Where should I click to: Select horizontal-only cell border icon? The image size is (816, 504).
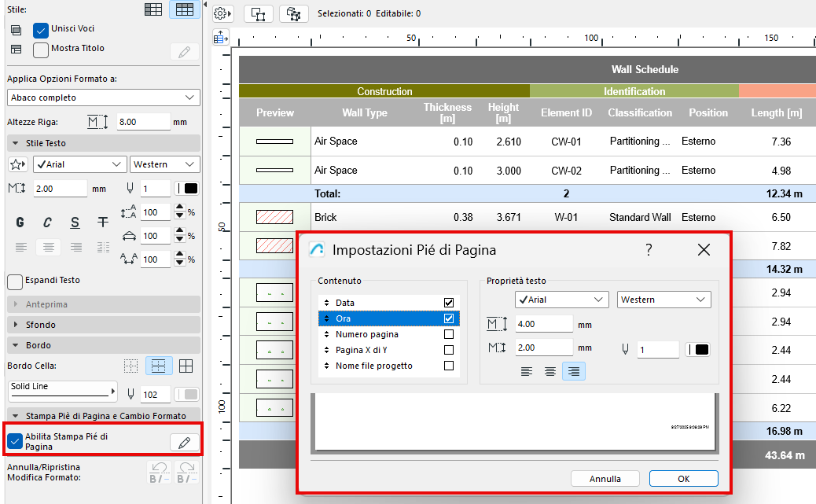click(x=158, y=366)
